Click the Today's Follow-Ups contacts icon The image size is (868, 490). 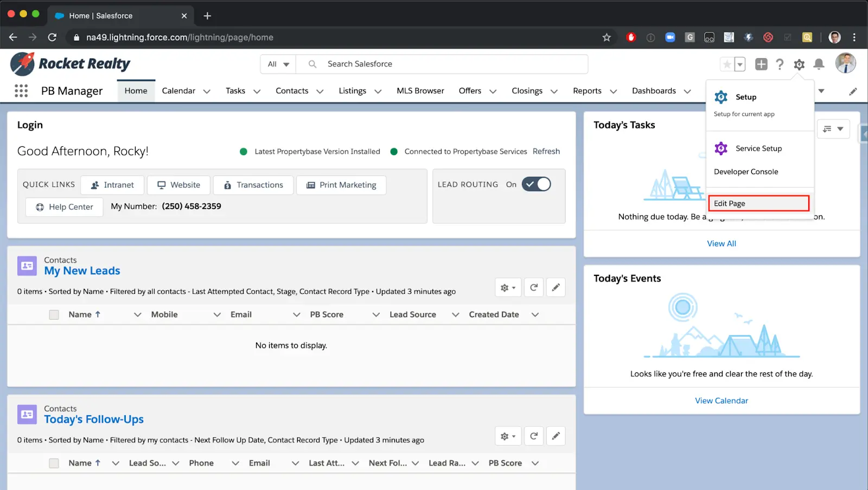tap(27, 415)
